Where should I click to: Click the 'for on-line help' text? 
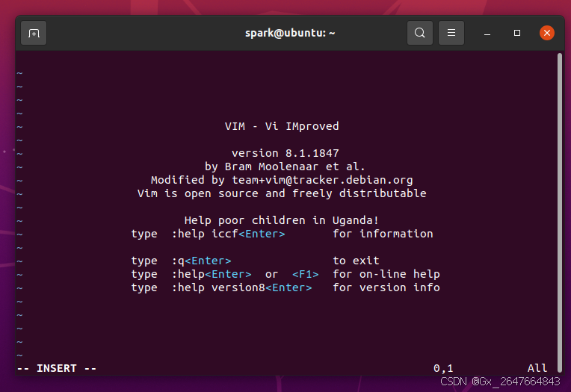(x=386, y=275)
